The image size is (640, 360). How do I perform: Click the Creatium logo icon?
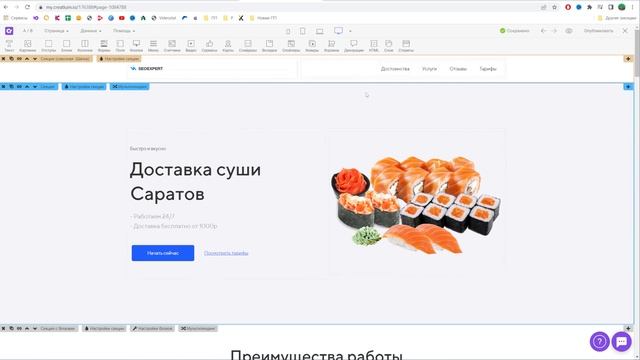9,31
